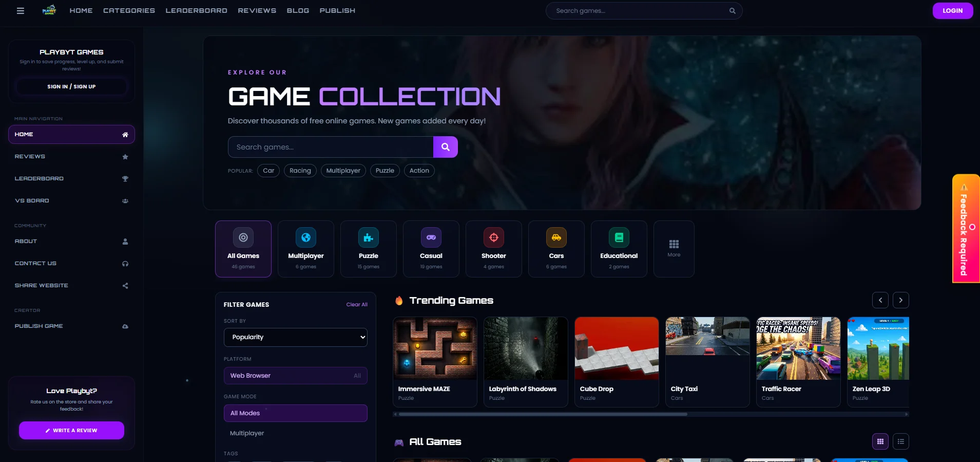Open VS Board in the sidebar
The image size is (980, 462).
(71, 201)
